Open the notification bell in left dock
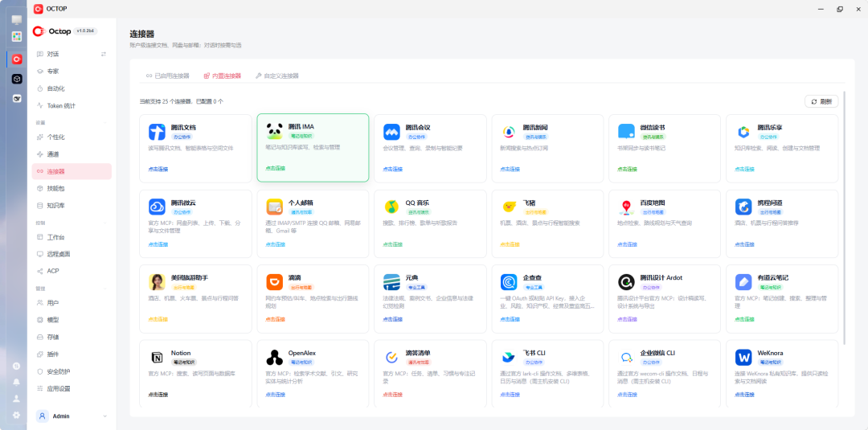The image size is (868, 430). [x=17, y=383]
